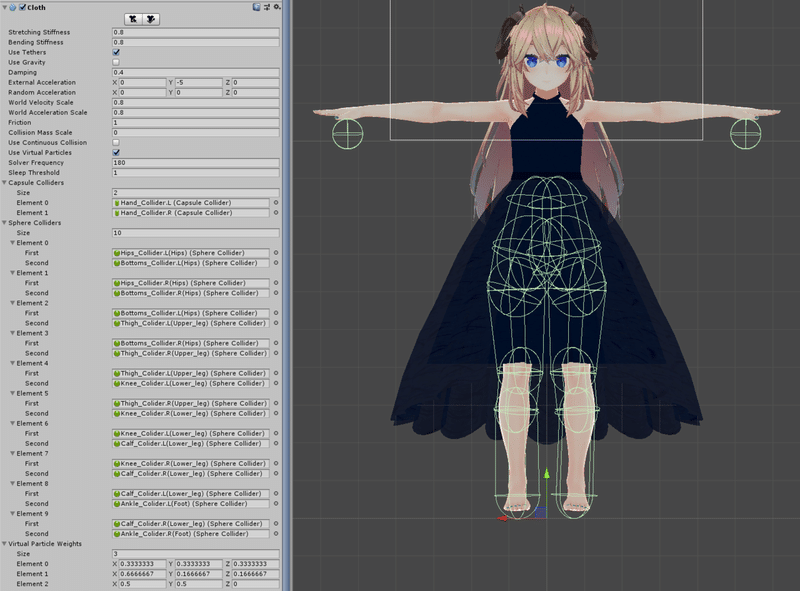Collapse the Capsule Colliders list
Screen dimensions: 800x591
coord(5,182)
